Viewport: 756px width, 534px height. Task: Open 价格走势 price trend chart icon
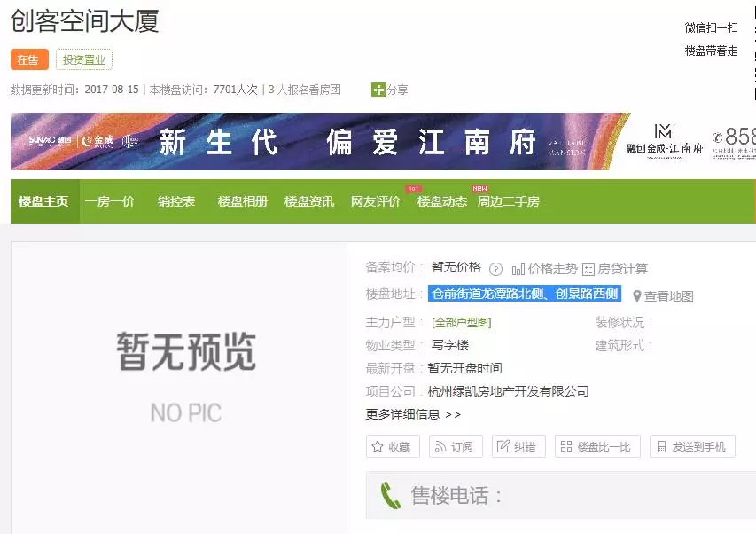click(519, 268)
